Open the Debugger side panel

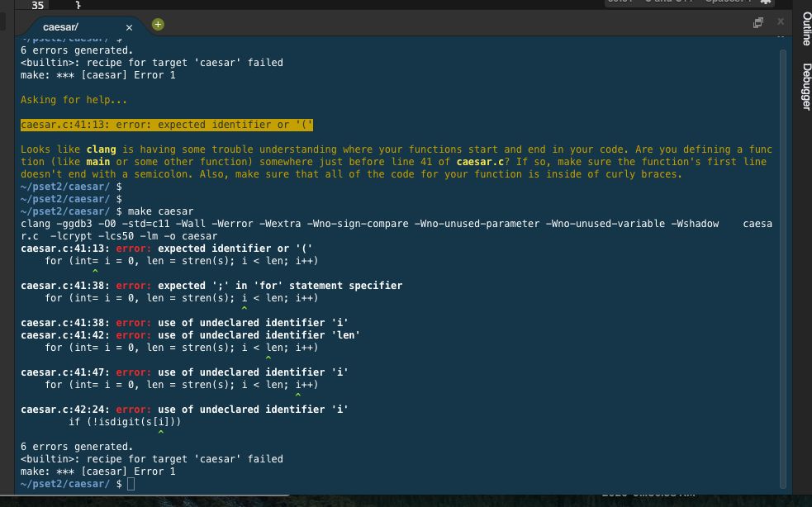pyautogui.click(x=806, y=87)
